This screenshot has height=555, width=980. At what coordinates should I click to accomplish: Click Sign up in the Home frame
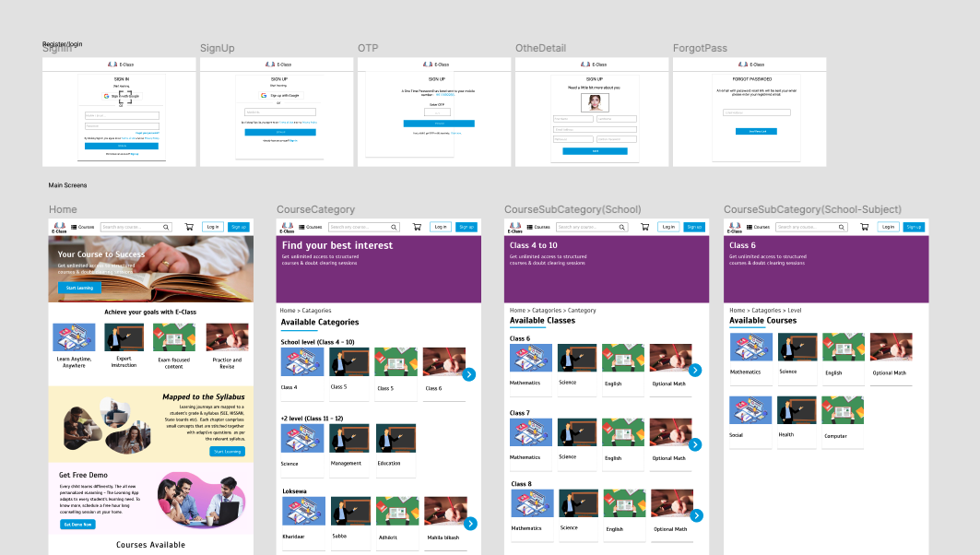point(239,227)
